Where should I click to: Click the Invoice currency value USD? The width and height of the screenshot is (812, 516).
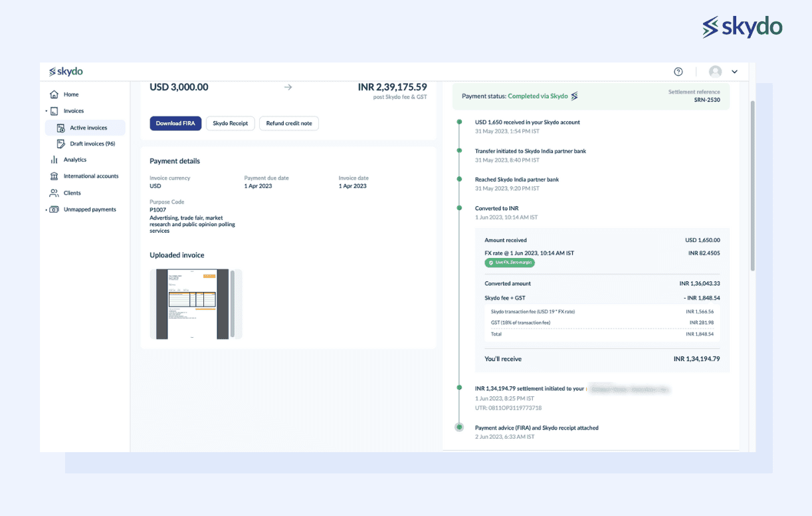(x=155, y=186)
